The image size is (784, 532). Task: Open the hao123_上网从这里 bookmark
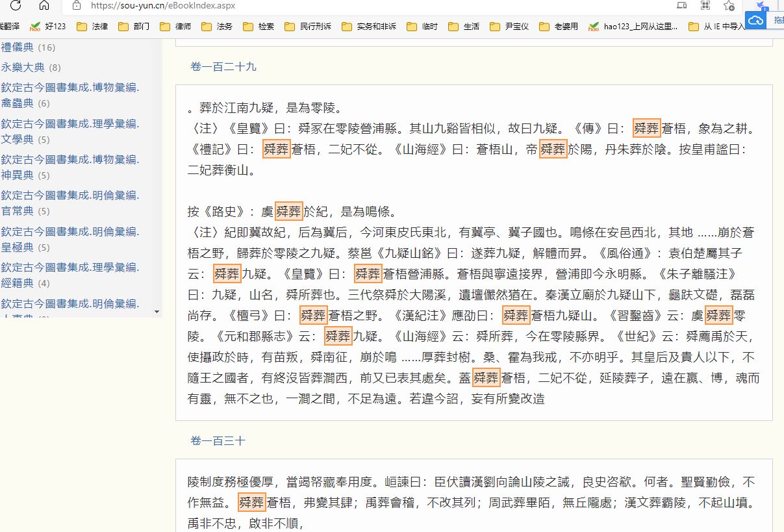(633, 27)
